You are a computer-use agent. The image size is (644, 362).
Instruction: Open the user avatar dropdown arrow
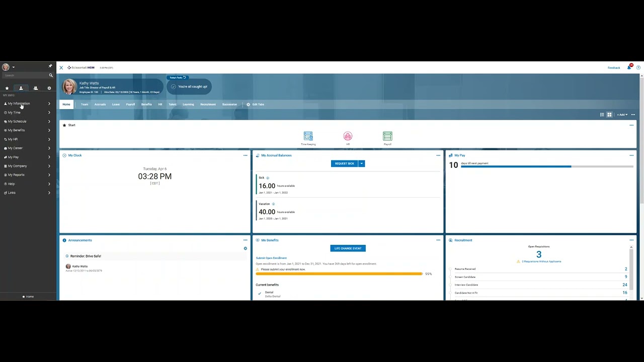[x=14, y=67]
